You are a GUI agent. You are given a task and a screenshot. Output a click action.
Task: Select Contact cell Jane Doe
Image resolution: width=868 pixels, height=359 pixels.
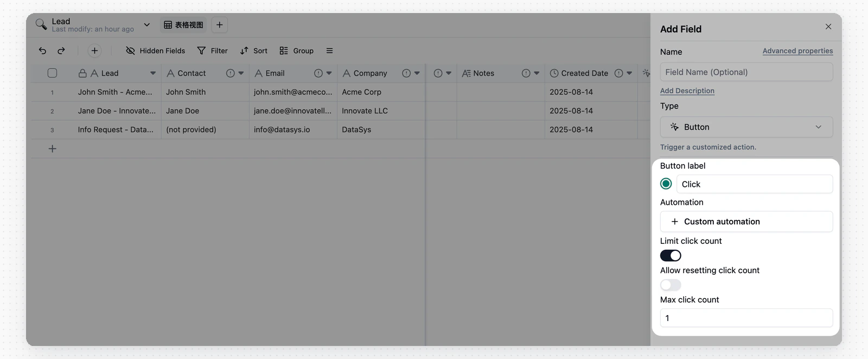tap(205, 111)
